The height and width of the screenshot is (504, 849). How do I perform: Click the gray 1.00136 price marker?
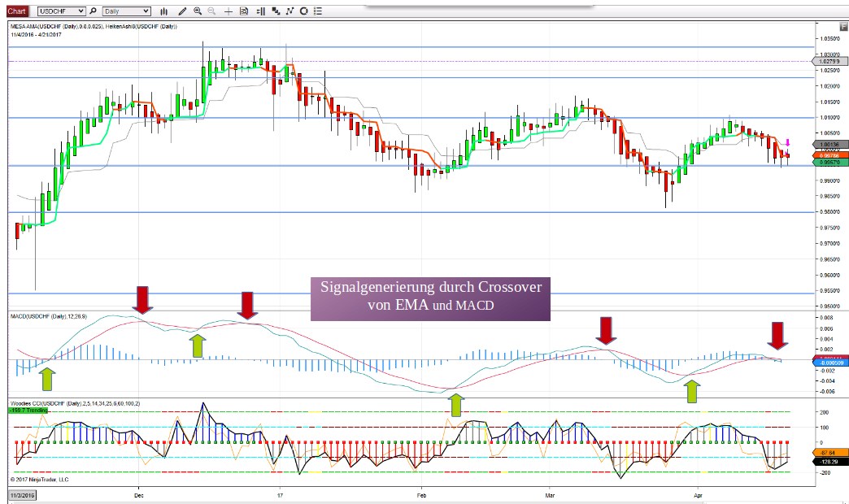pos(829,145)
